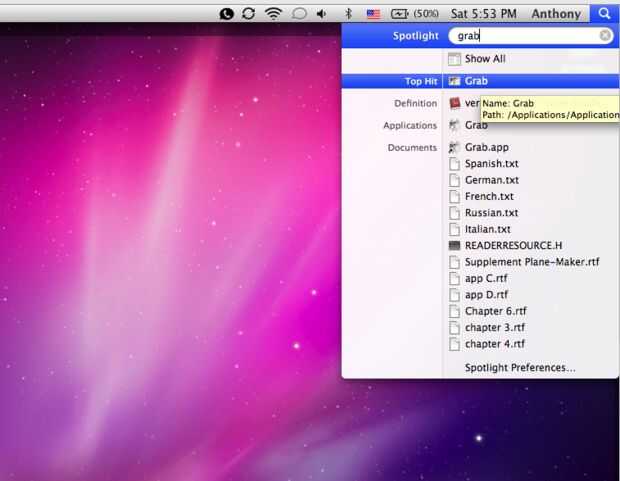The width and height of the screenshot is (620, 481).
Task: Click the chapter 4.rtf file icon
Action: point(454,344)
